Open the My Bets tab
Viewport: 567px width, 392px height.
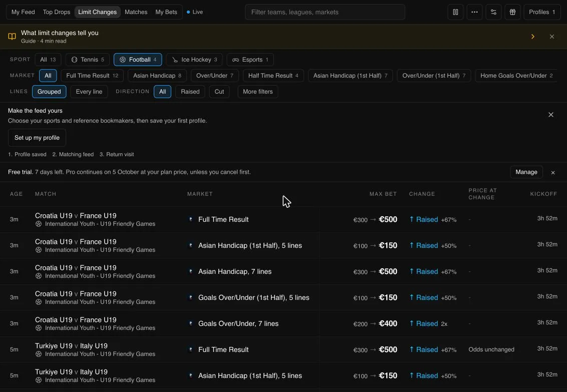click(x=166, y=12)
